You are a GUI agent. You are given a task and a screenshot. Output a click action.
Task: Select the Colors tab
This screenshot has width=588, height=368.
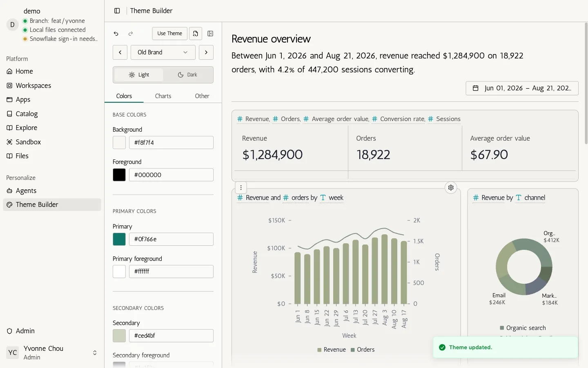124,96
